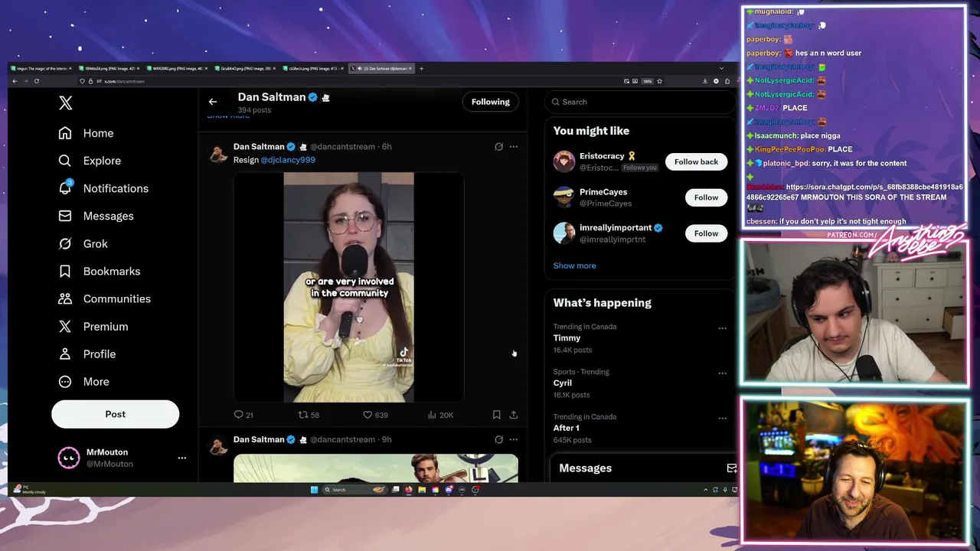Follow PrimeCayes
The width and height of the screenshot is (980, 551).
click(x=706, y=197)
